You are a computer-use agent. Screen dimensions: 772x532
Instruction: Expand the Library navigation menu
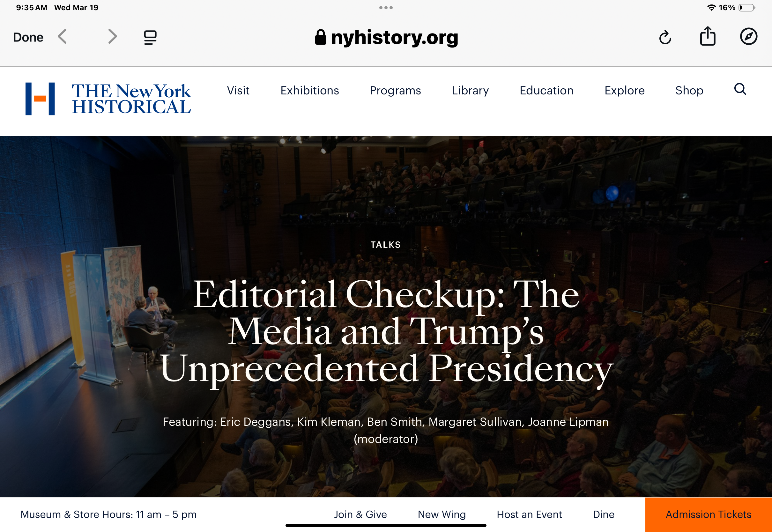[470, 90]
